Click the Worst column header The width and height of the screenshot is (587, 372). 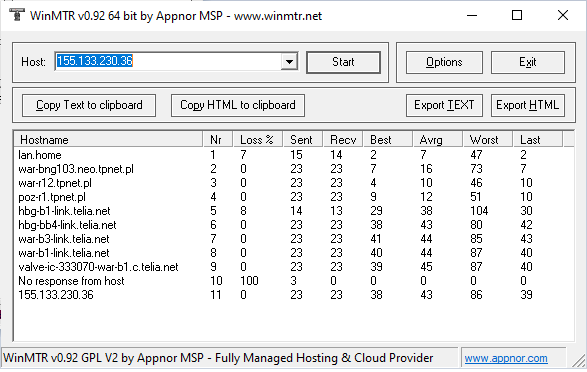(487, 140)
